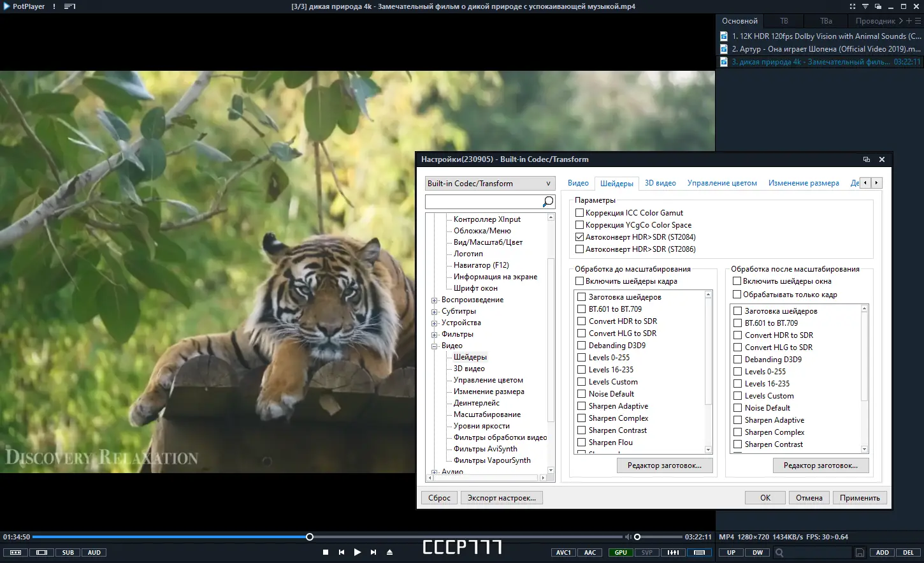The image size is (924, 563).
Task: Open the Built-in Codec/Transform dropdown
Action: pyautogui.click(x=490, y=184)
